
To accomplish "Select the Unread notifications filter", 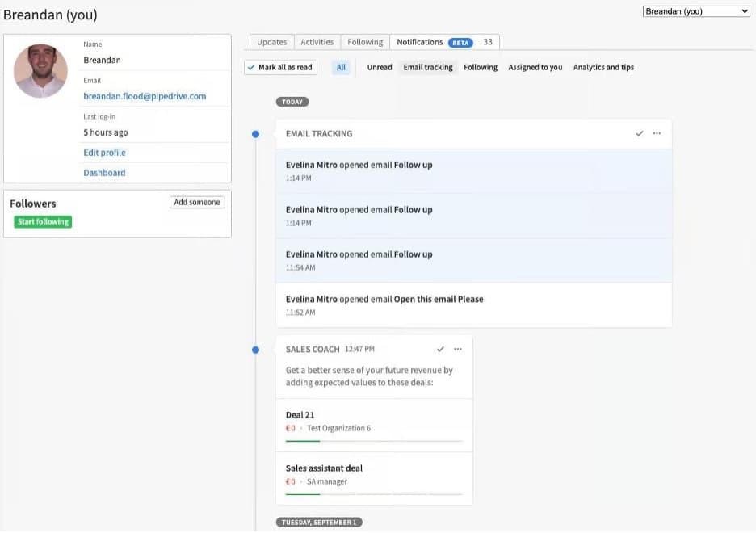I will pyautogui.click(x=379, y=67).
